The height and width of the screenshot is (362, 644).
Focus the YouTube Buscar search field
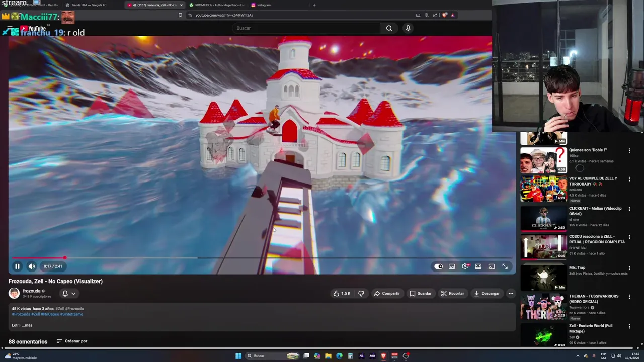coord(307,28)
